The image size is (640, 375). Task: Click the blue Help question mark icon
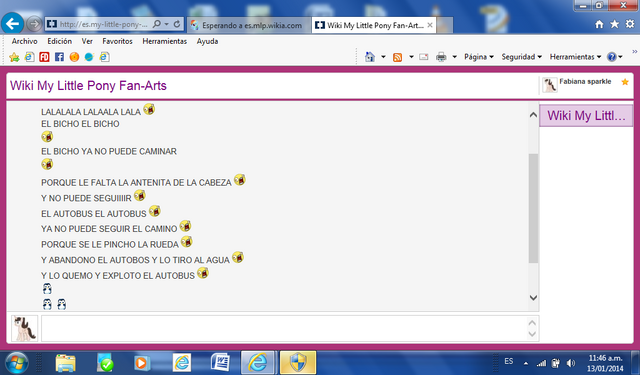tap(611, 57)
